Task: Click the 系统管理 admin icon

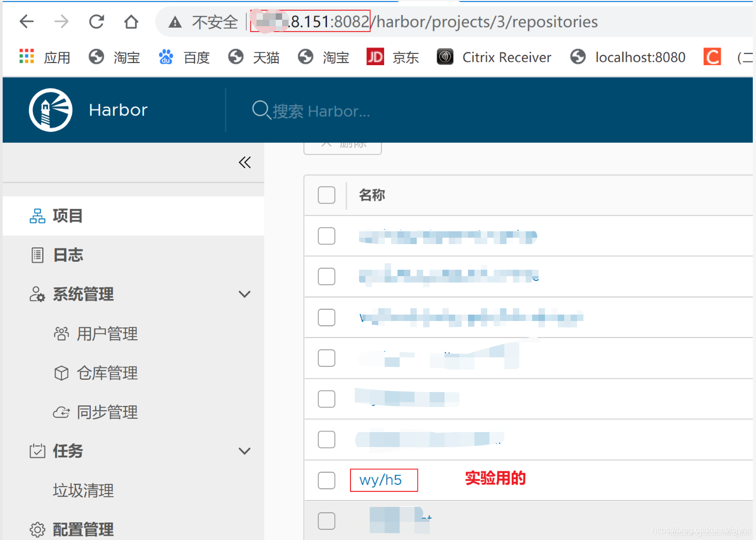Action: tap(37, 294)
